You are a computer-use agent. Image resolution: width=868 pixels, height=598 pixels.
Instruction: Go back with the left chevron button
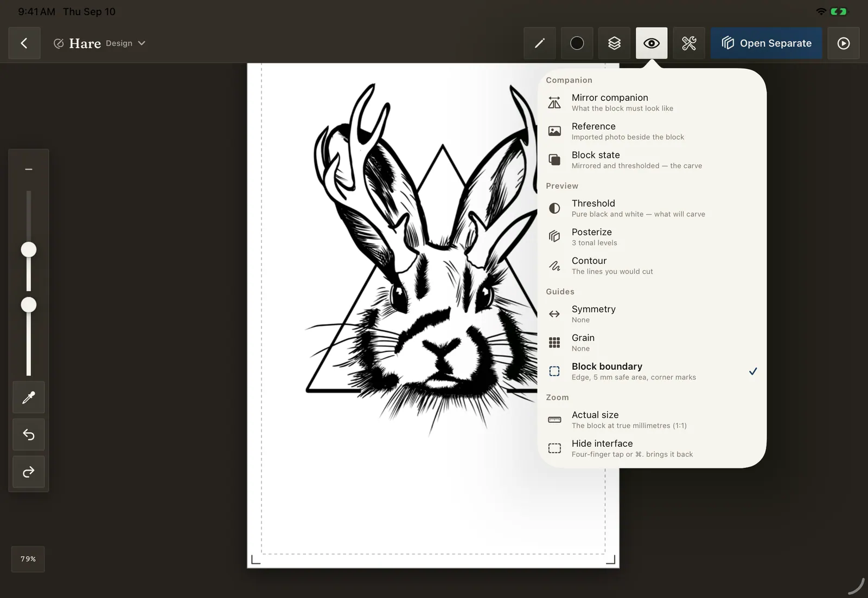click(24, 43)
